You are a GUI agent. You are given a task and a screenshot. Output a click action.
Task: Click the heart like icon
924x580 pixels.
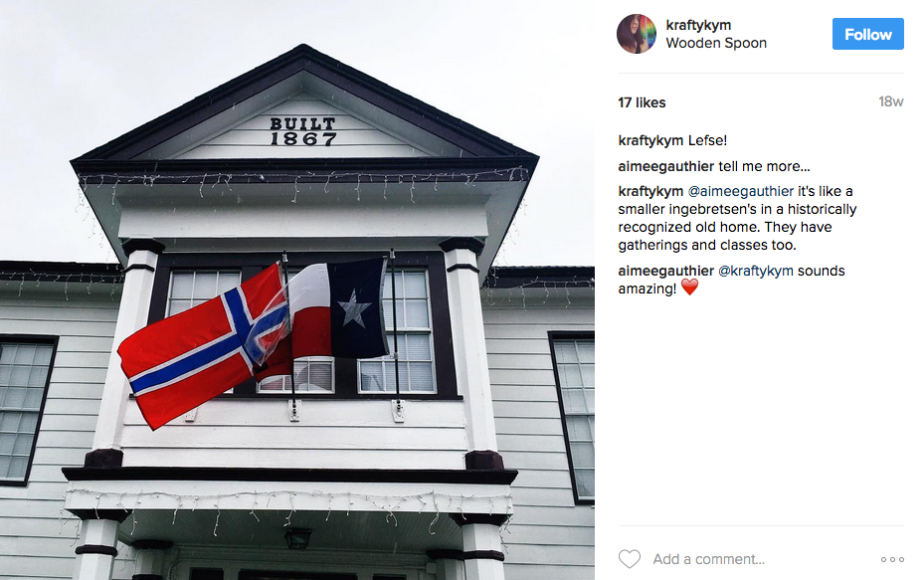pos(629,559)
